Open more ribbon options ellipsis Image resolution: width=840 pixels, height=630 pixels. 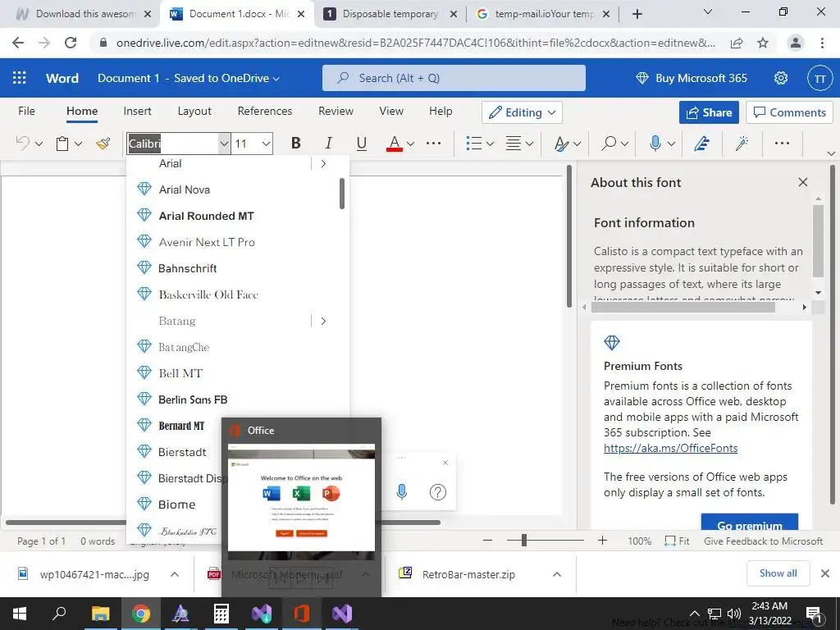point(782,143)
